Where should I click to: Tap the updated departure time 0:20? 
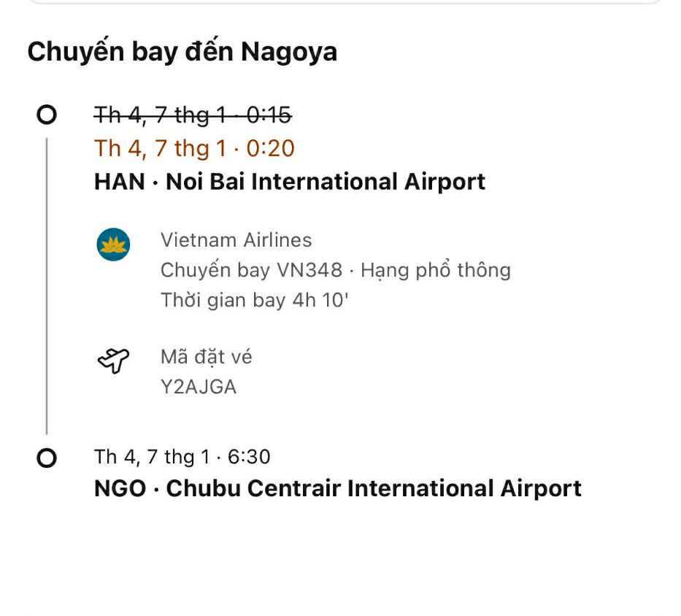pyautogui.click(x=270, y=148)
